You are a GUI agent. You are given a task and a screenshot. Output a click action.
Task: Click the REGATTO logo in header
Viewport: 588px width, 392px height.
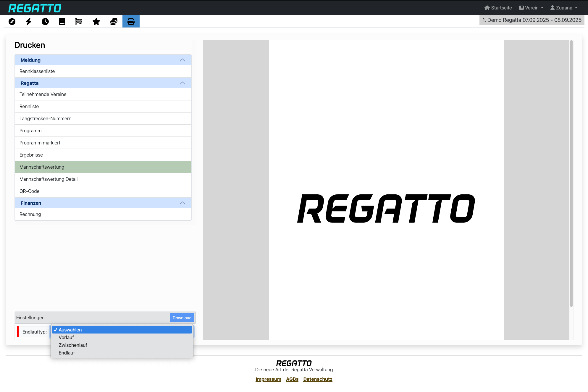click(35, 8)
